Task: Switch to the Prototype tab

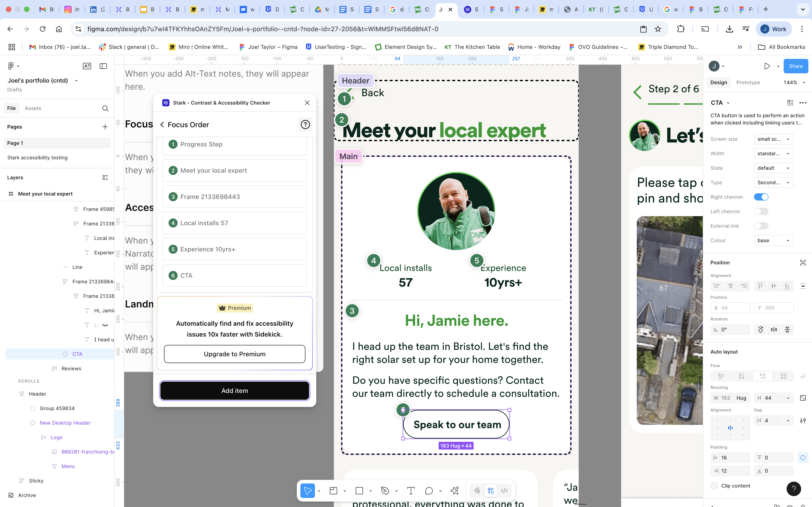Action: click(748, 82)
